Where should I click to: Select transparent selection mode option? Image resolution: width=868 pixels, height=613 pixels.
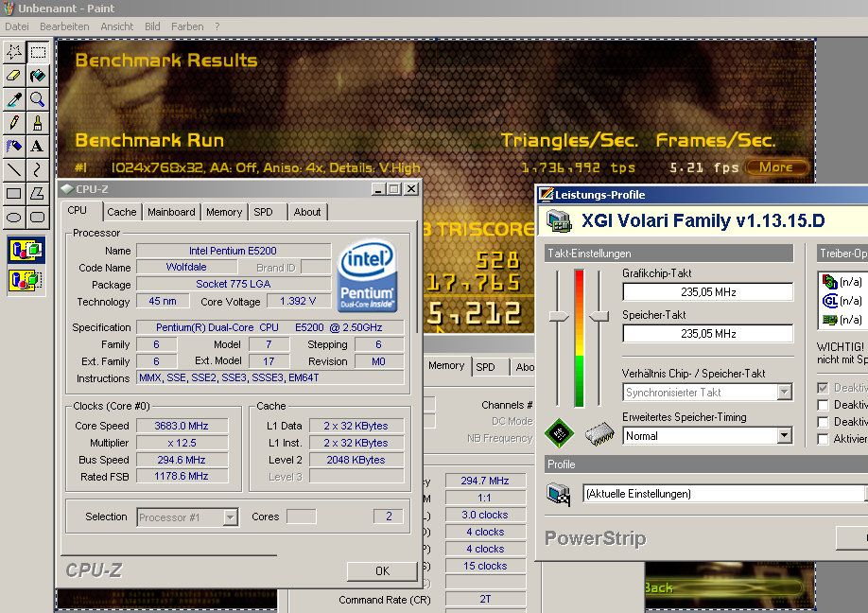click(26, 280)
